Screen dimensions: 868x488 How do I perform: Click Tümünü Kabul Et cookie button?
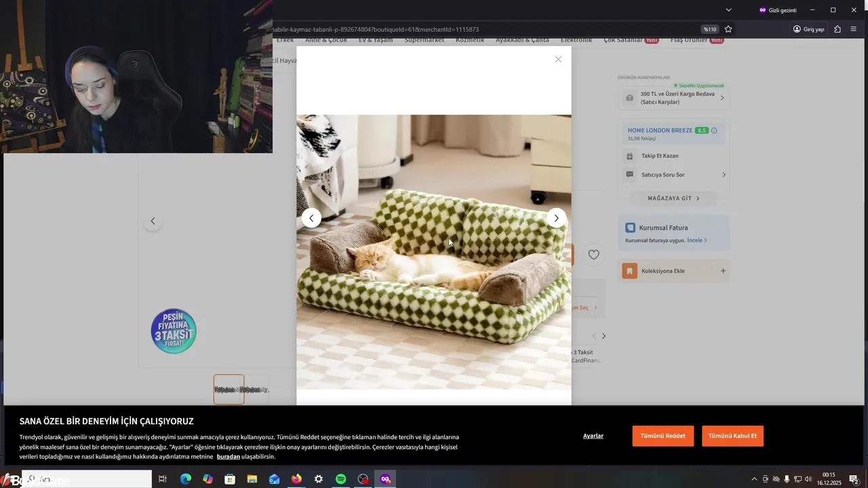[x=732, y=436]
